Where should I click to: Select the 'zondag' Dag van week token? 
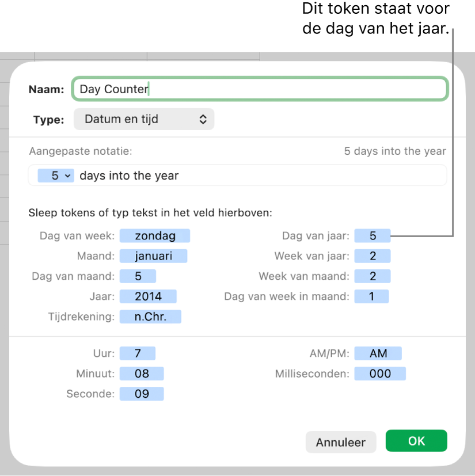point(155,236)
